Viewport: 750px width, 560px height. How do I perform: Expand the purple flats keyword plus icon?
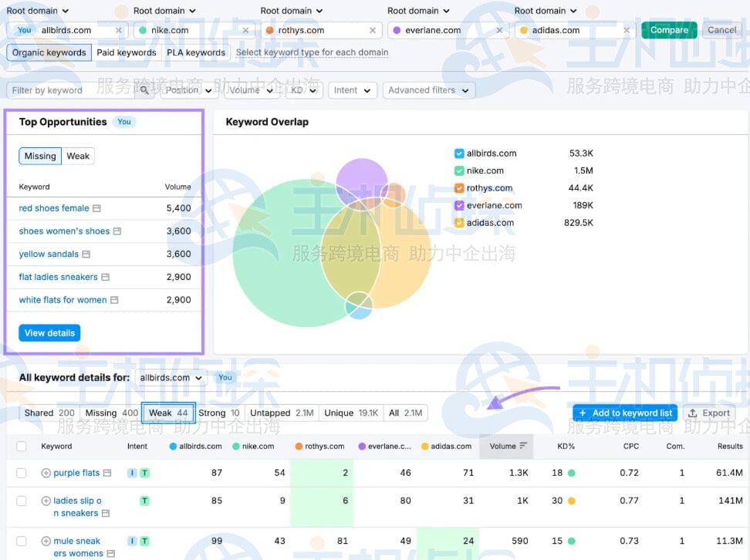click(x=46, y=473)
